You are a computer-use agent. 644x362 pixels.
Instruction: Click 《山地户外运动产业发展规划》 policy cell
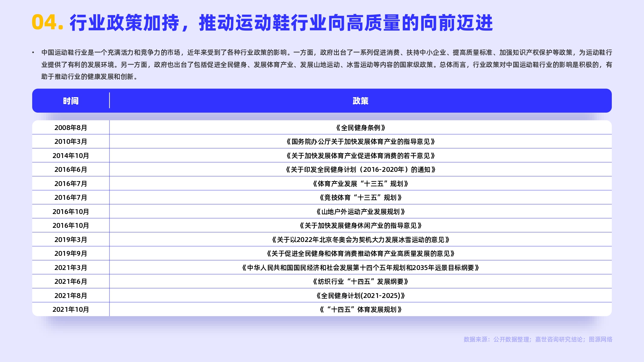click(360, 212)
